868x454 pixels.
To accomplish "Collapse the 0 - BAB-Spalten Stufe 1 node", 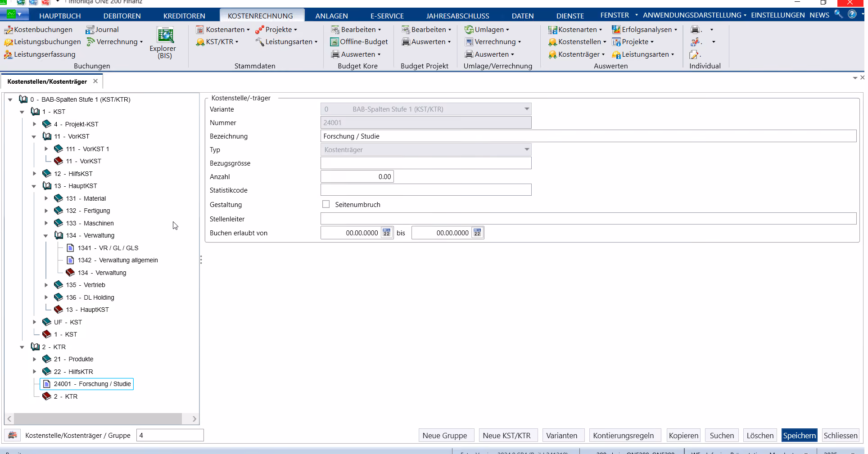I will (x=10, y=100).
